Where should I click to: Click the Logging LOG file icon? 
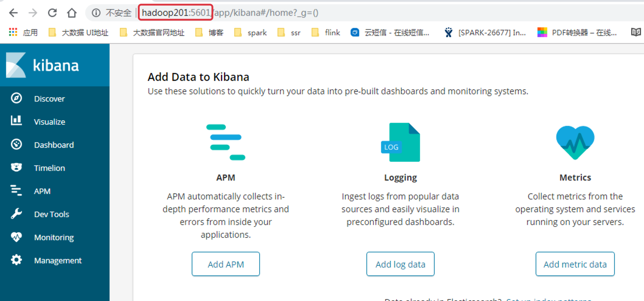pos(401,142)
